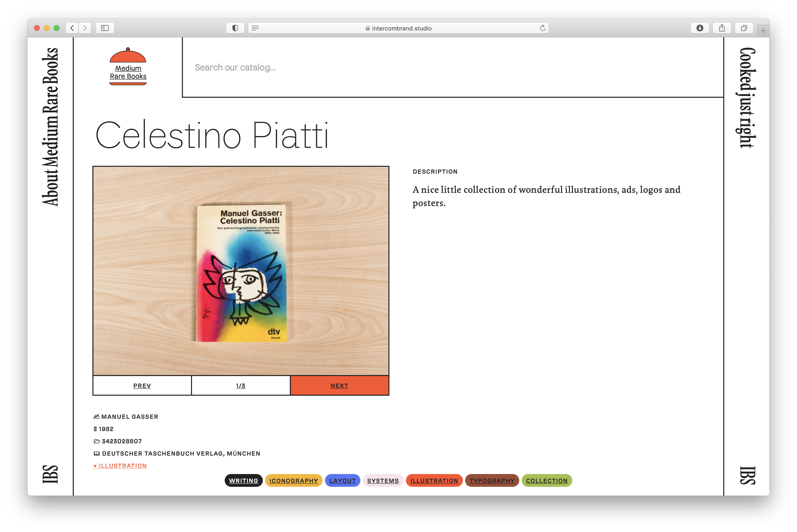Viewport: 797px width, 532px height.
Task: Show Reader view icon in address bar
Action: [x=255, y=28]
